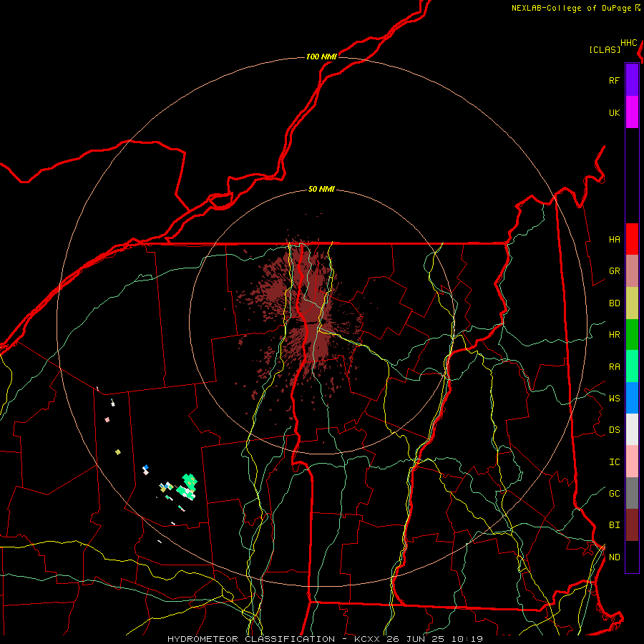This screenshot has height=644, width=644.
Task: Click the 10:19 time stamp
Action: [x=467, y=639]
